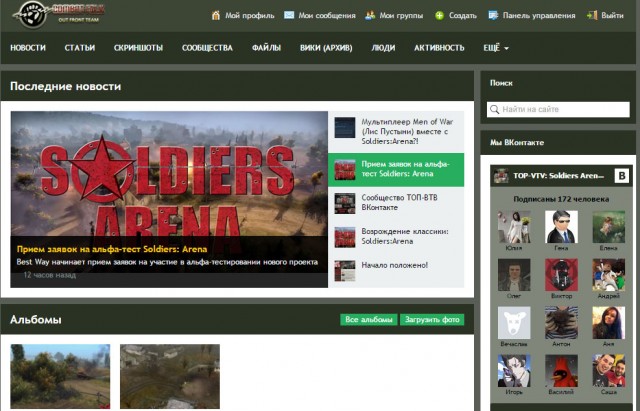Open avatar of subscriber Виктор

561,275
